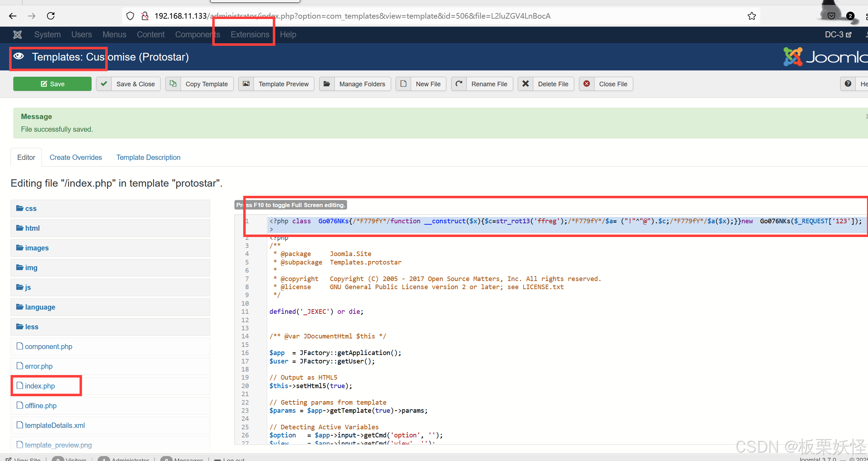Screen dimensions: 868x461
Task: Expand the language folder
Action: [x=40, y=307]
